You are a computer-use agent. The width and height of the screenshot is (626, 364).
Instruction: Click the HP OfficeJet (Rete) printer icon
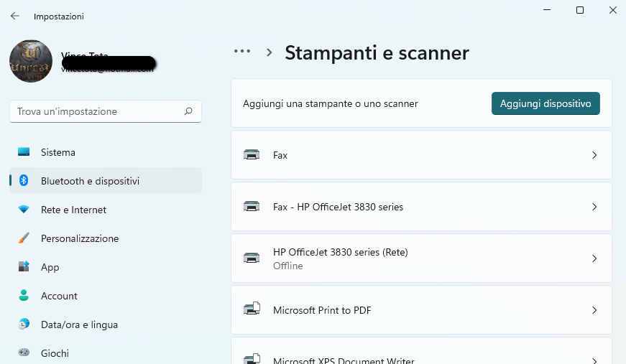(x=252, y=258)
